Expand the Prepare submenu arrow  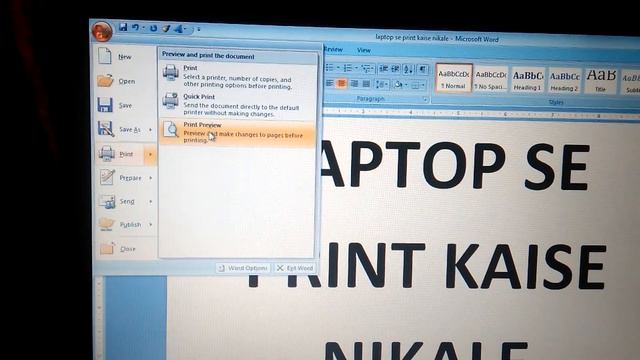(x=151, y=178)
